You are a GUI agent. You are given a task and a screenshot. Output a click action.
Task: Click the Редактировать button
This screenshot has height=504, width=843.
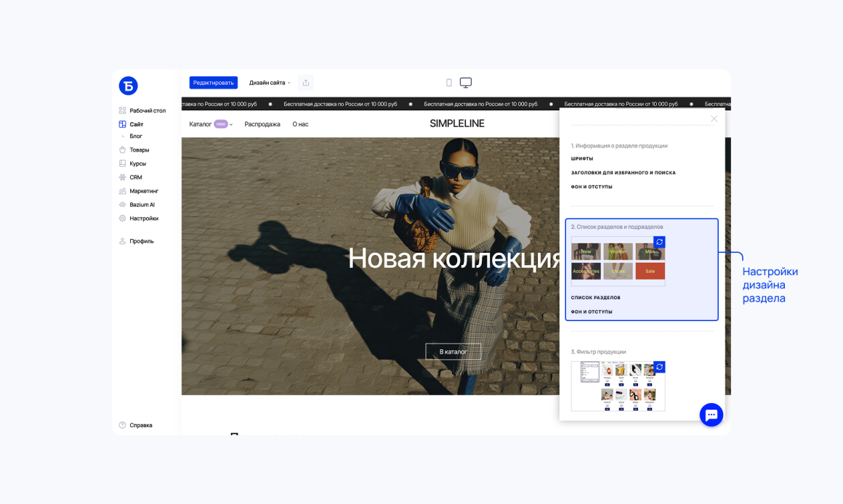[x=214, y=83]
